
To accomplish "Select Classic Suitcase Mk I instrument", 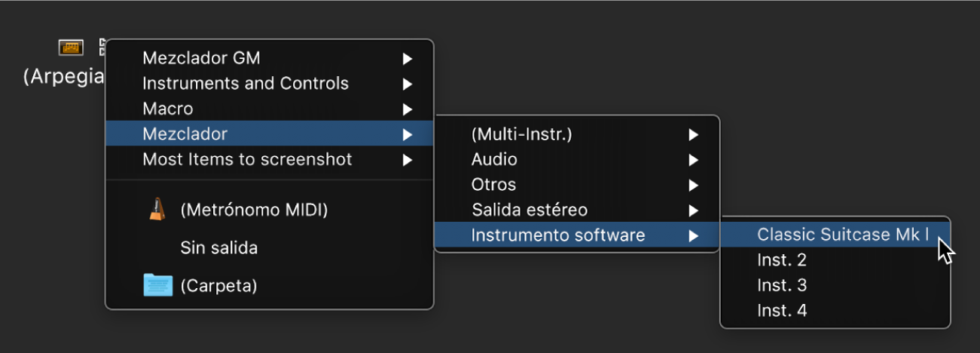I will [x=842, y=235].
